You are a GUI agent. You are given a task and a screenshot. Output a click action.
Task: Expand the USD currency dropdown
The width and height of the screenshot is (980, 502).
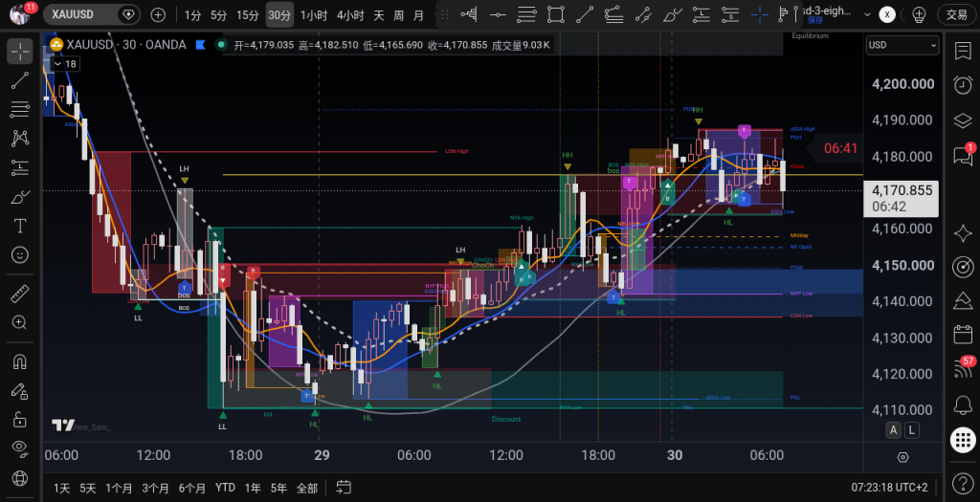(x=902, y=45)
